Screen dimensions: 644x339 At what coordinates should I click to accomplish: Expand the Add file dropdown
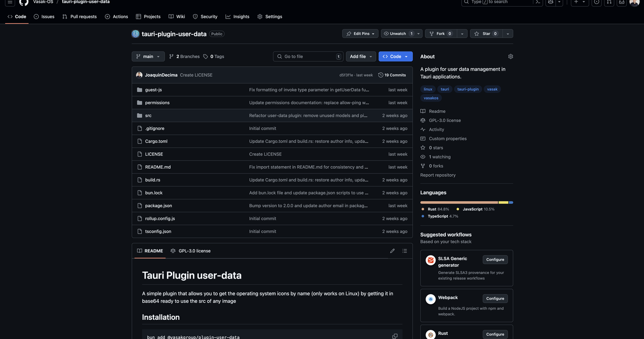(x=361, y=56)
